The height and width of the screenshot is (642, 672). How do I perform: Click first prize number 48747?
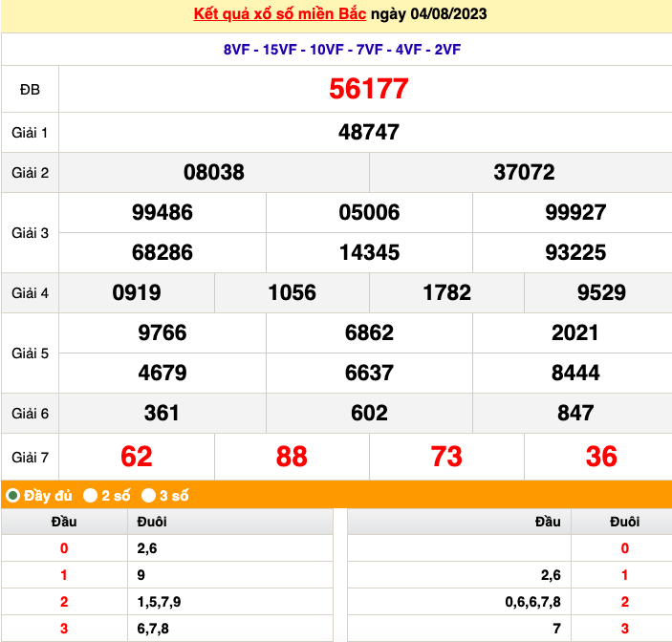(368, 132)
